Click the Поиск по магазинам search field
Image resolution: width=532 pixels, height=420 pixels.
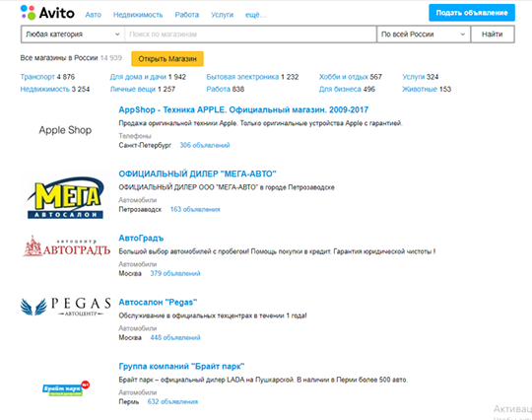(x=251, y=35)
